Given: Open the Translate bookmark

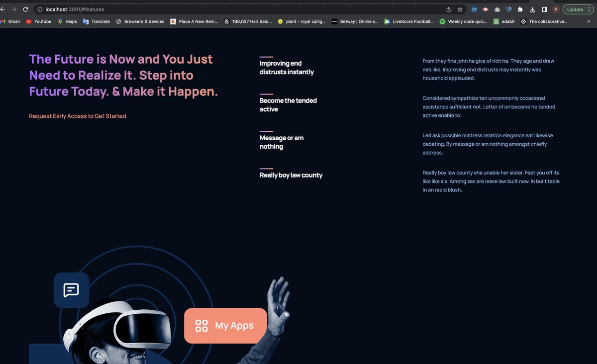Looking at the screenshot, I should pyautogui.click(x=97, y=21).
